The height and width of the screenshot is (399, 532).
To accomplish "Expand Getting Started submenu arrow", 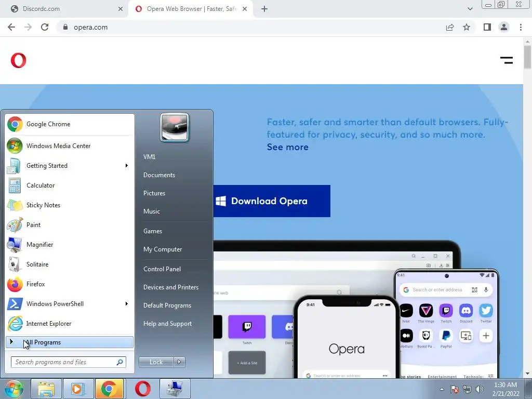I will point(127,166).
